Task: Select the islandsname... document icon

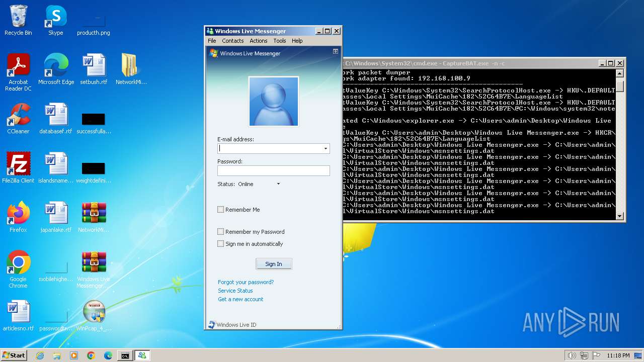Action: coord(56,167)
